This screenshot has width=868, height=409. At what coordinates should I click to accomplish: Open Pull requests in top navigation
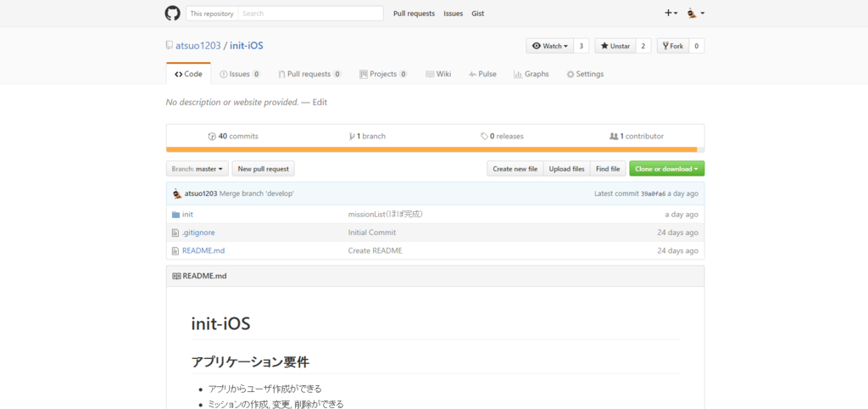tap(414, 14)
